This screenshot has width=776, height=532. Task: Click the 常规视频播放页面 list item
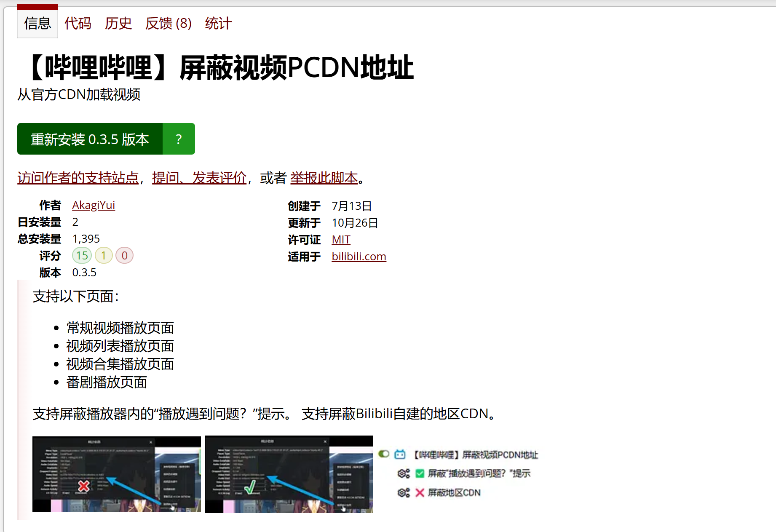(120, 328)
